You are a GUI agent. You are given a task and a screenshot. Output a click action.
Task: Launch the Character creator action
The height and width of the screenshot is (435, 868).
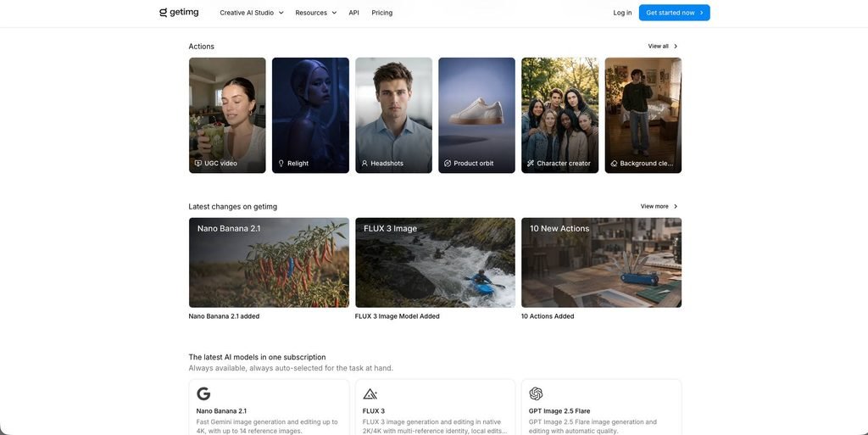[x=559, y=115]
